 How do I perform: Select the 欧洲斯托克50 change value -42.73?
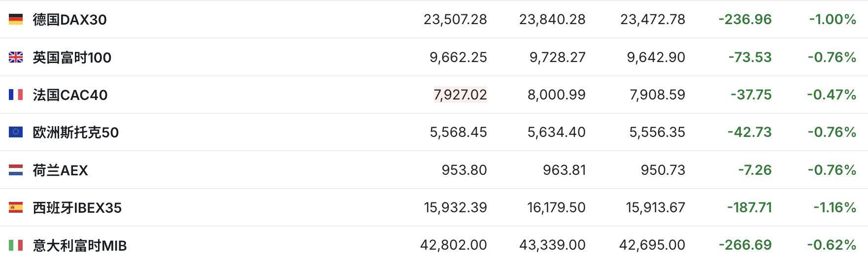coord(749,132)
